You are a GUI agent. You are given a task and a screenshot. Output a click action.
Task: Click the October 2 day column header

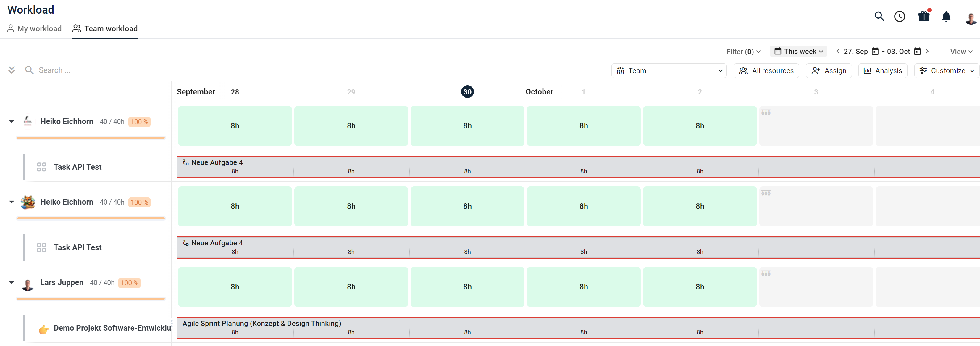[x=700, y=92]
